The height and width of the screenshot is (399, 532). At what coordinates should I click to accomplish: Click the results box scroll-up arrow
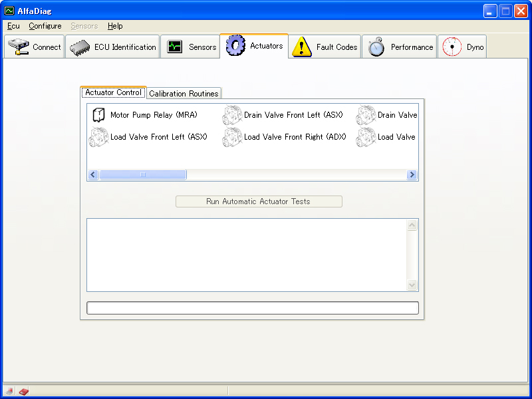coord(412,225)
